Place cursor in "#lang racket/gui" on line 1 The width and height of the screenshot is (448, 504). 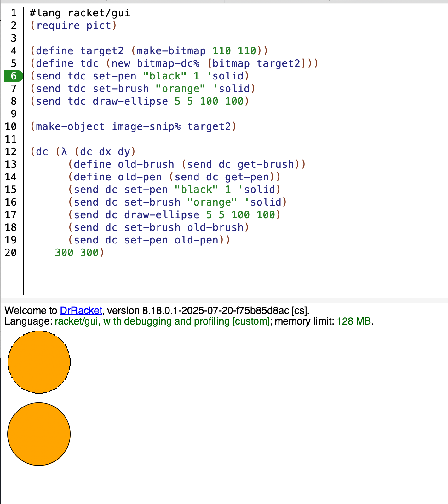pos(80,13)
